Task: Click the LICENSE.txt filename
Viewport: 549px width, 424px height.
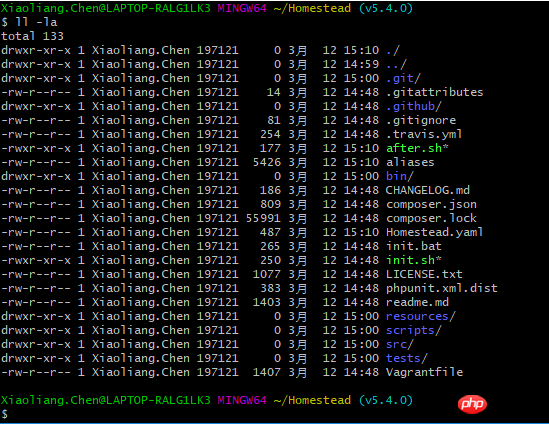Action: (x=424, y=274)
